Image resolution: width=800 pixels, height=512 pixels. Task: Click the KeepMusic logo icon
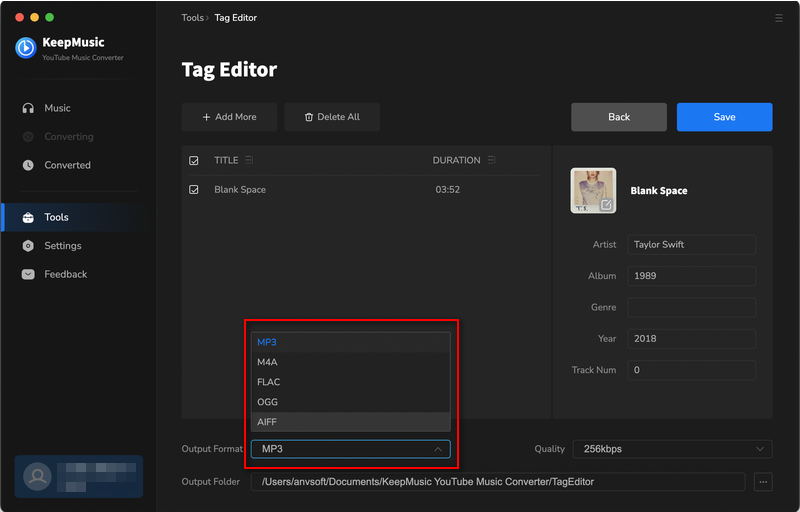(26, 48)
